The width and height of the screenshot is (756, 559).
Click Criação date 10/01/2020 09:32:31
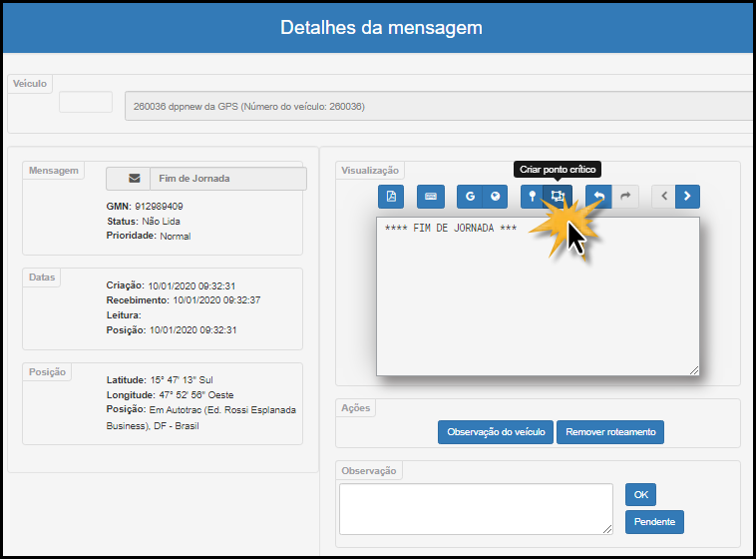pos(191,286)
